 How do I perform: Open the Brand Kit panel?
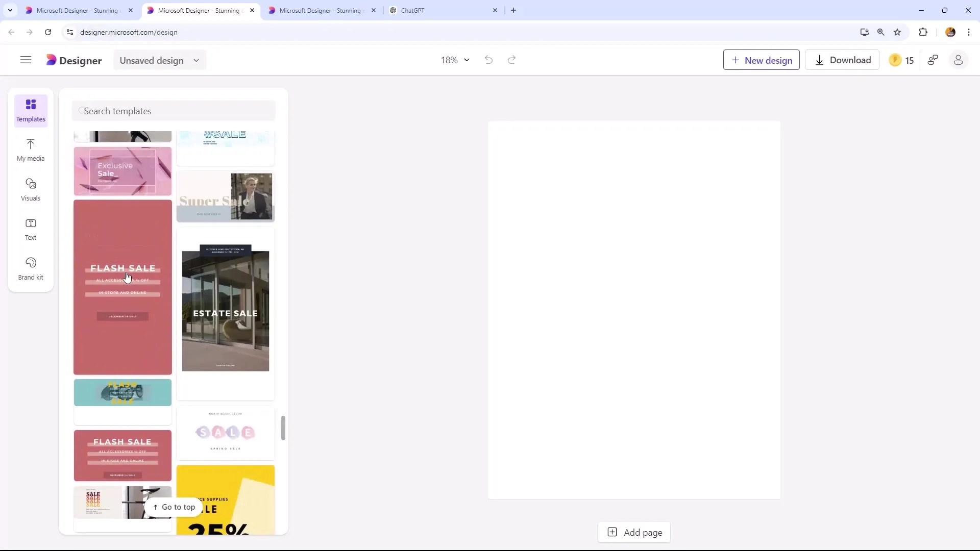click(x=30, y=268)
